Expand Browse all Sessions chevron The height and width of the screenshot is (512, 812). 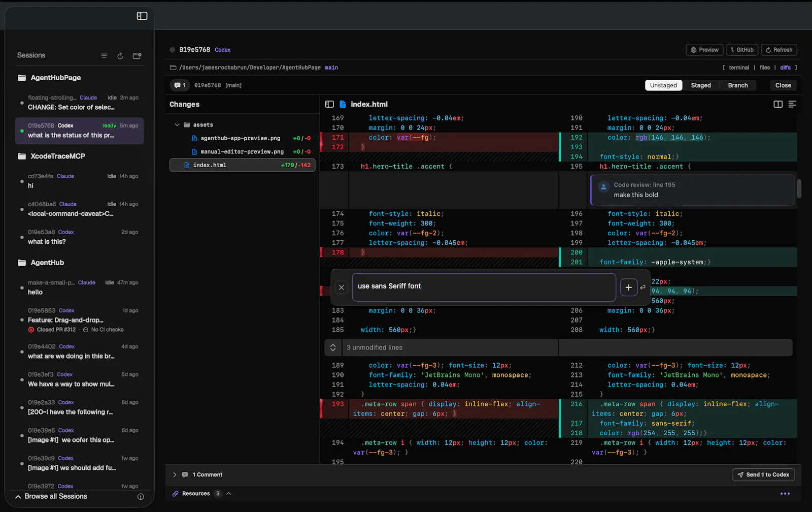(18, 497)
